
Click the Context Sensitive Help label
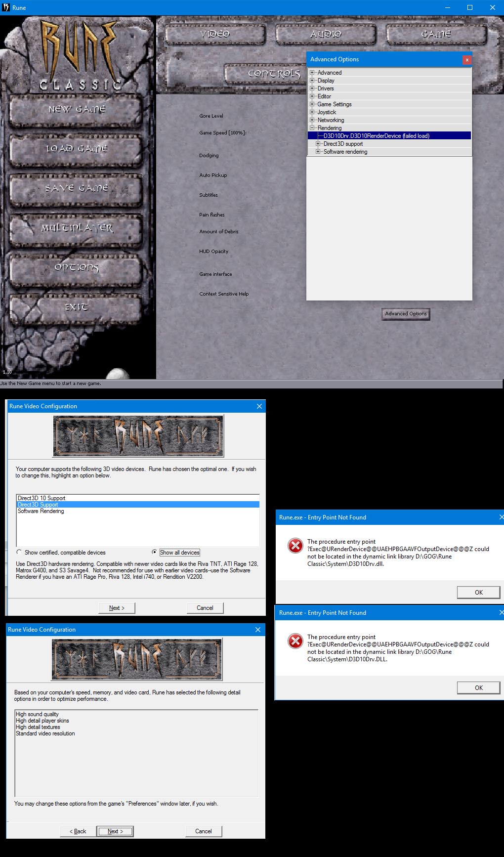(x=224, y=294)
